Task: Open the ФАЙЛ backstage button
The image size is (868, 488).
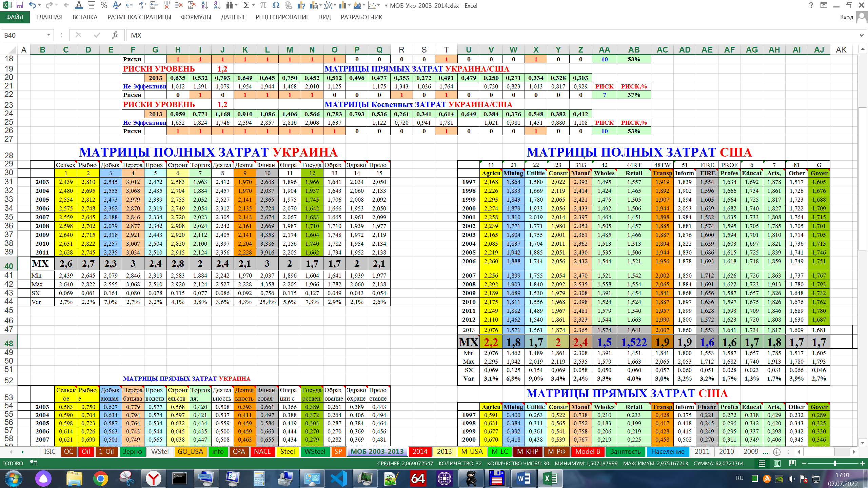Action: pos(15,17)
